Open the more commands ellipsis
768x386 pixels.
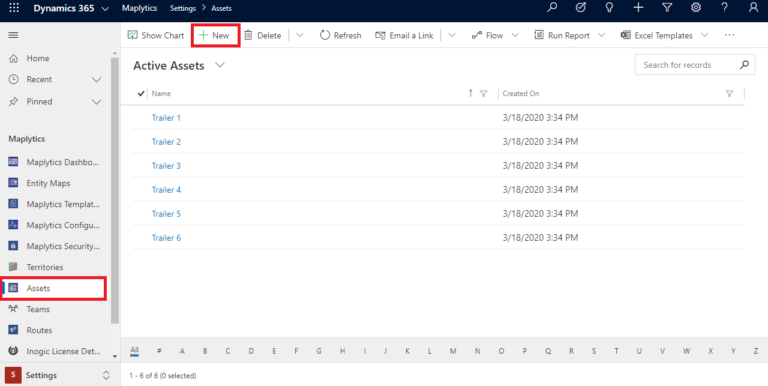tap(729, 35)
